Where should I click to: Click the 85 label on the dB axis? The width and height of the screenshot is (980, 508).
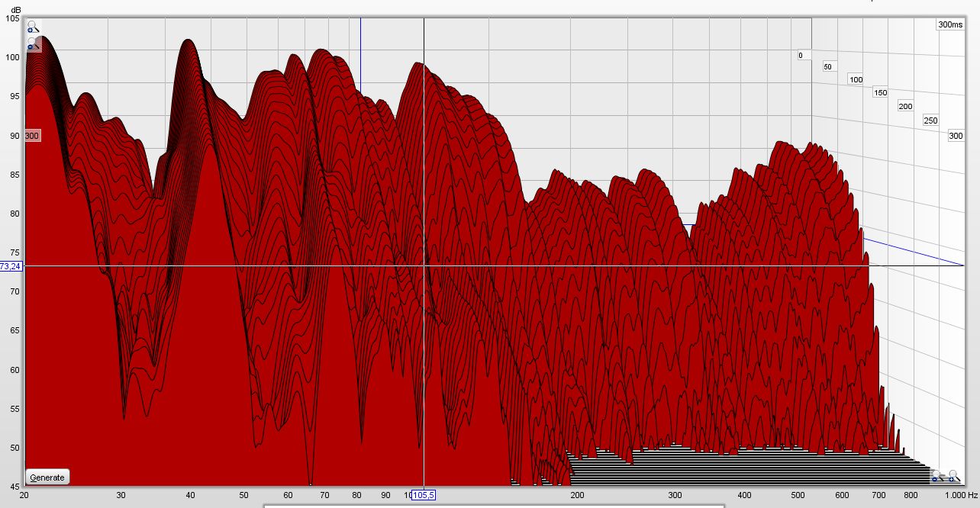coord(15,175)
